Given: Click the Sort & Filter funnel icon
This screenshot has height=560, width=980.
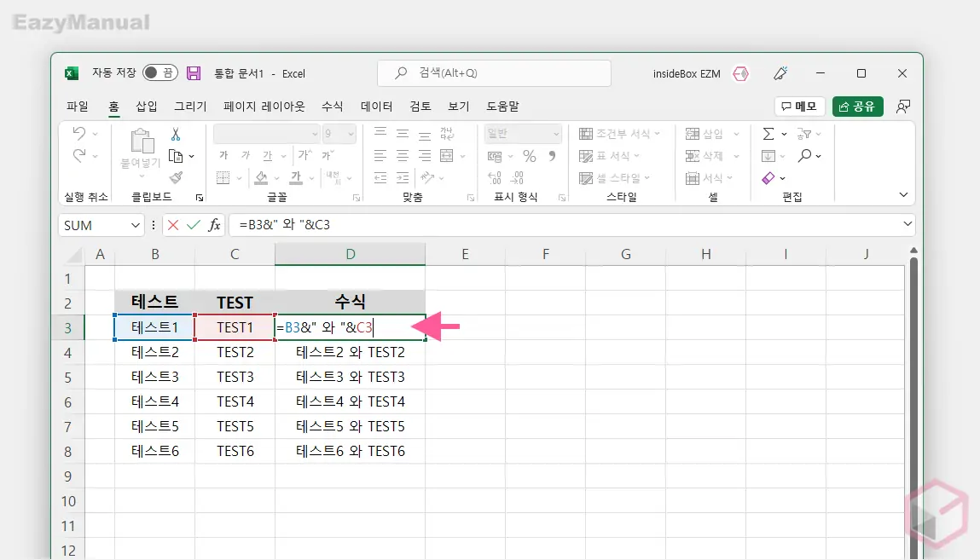Looking at the screenshot, I should (x=803, y=134).
